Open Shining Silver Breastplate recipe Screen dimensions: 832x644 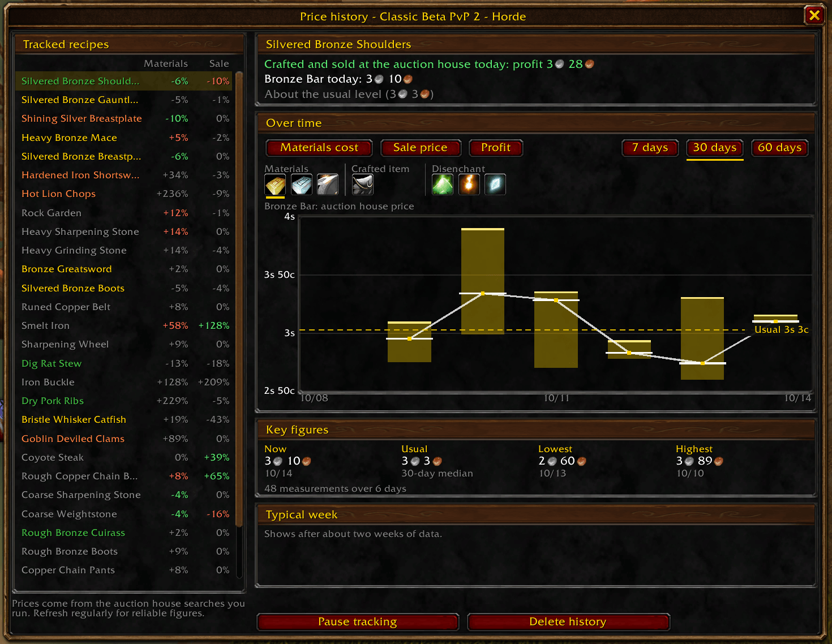[125, 118]
